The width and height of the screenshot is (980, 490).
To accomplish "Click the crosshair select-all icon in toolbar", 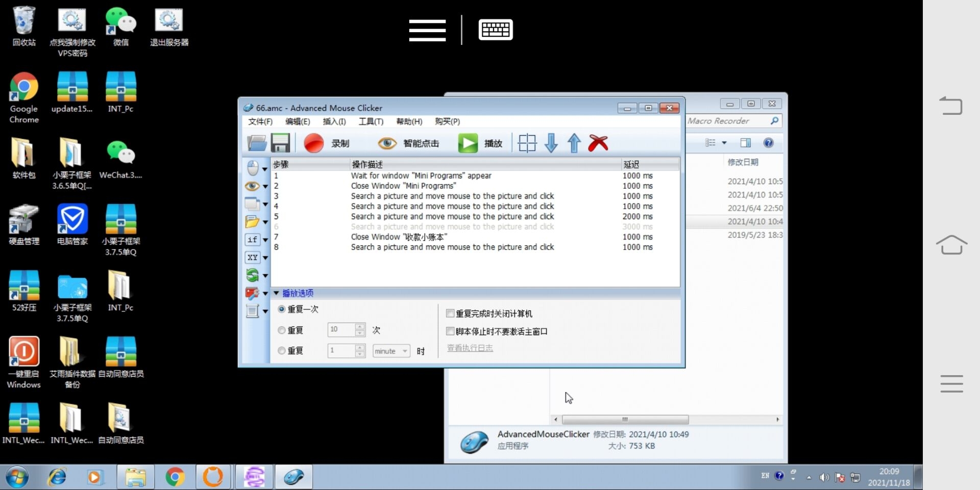I will (x=527, y=143).
